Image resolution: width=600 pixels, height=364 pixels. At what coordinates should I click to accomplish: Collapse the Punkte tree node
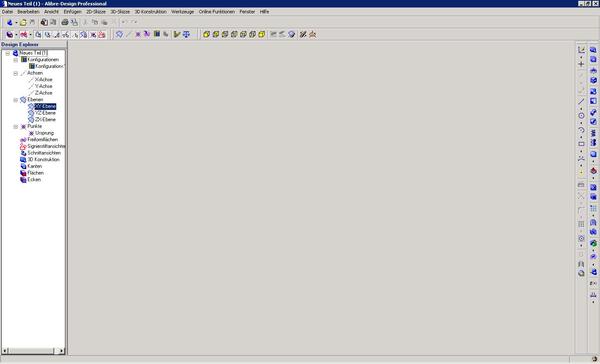tap(16, 127)
